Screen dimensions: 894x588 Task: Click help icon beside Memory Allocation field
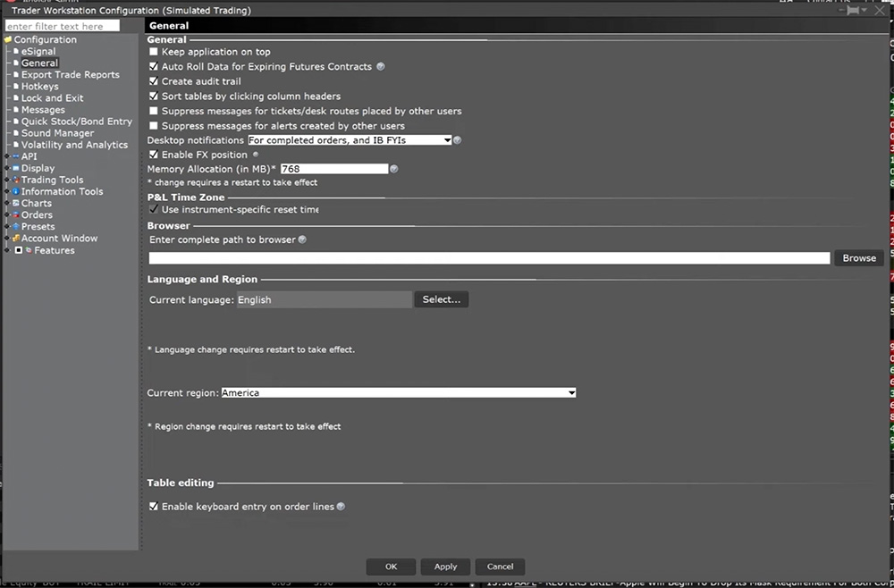click(393, 169)
